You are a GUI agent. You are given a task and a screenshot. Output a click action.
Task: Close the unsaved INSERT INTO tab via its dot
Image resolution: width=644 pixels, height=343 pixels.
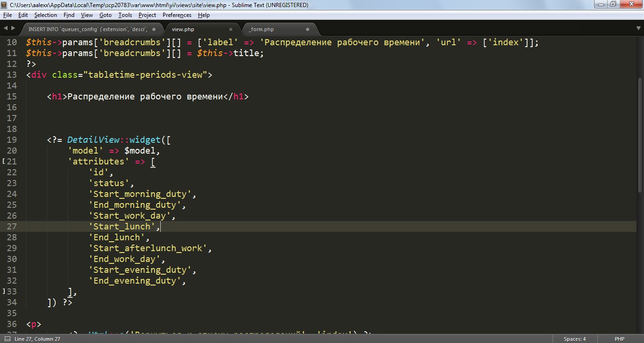[153, 29]
